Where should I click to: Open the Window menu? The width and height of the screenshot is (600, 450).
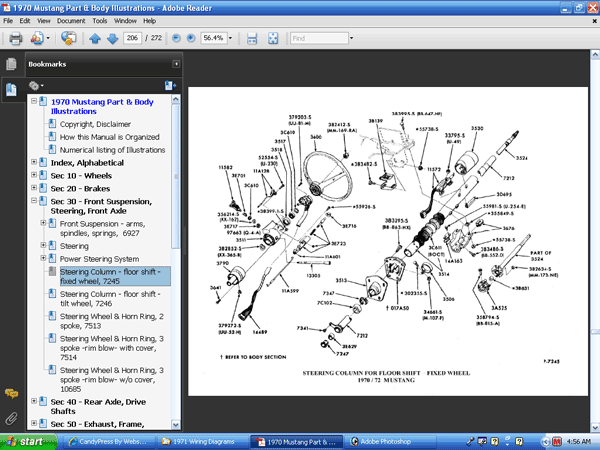[x=125, y=21]
